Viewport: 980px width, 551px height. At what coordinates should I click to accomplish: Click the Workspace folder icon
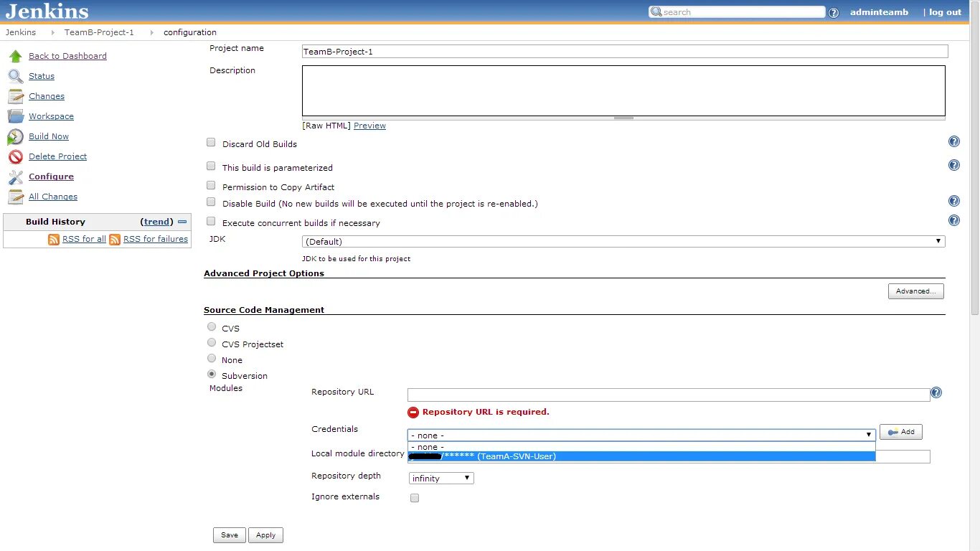[16, 116]
